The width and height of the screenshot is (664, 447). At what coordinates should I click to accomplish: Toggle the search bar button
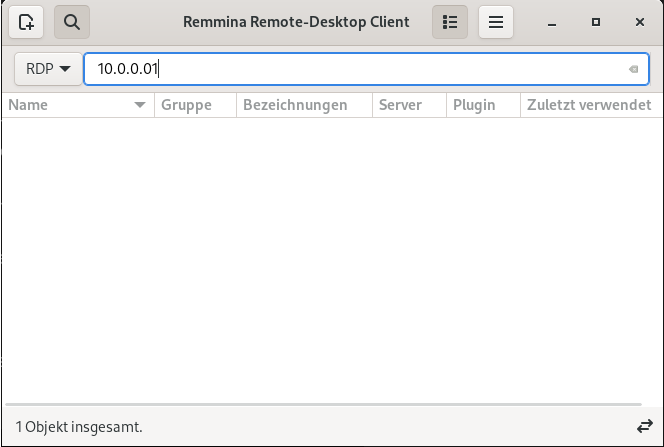[x=72, y=22]
